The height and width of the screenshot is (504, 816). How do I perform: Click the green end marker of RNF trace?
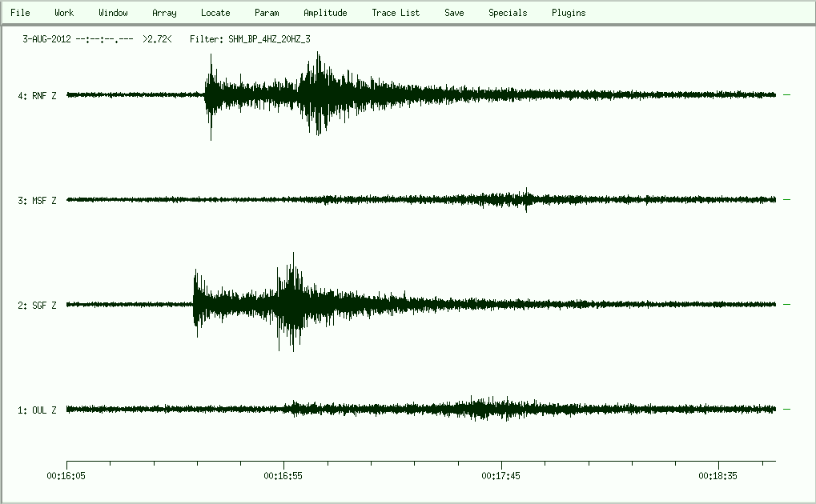coord(786,94)
